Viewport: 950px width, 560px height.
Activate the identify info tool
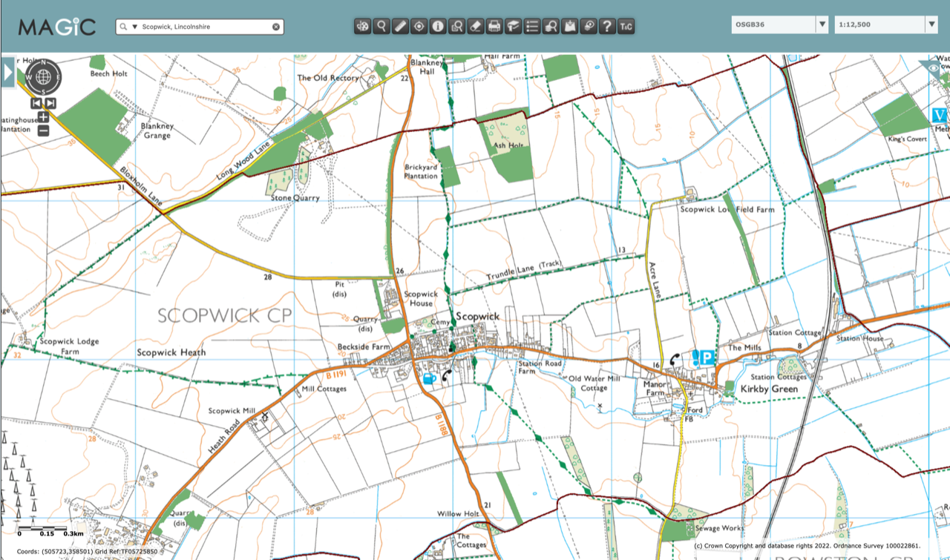(x=438, y=27)
